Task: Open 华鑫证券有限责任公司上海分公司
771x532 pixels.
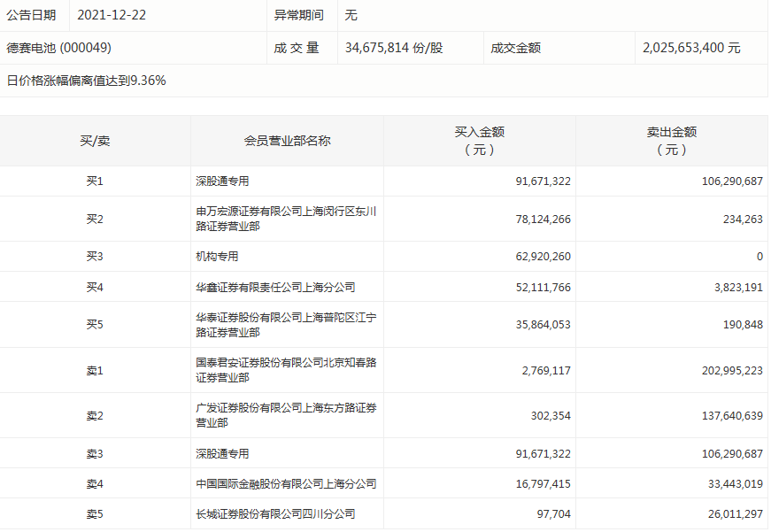Action: pyautogui.click(x=275, y=287)
